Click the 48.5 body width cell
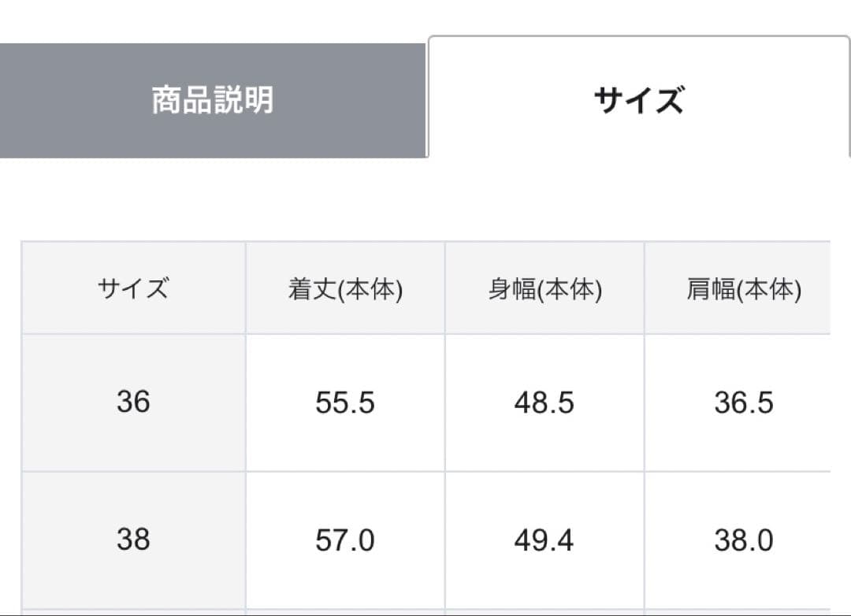The image size is (851, 616). point(544,403)
